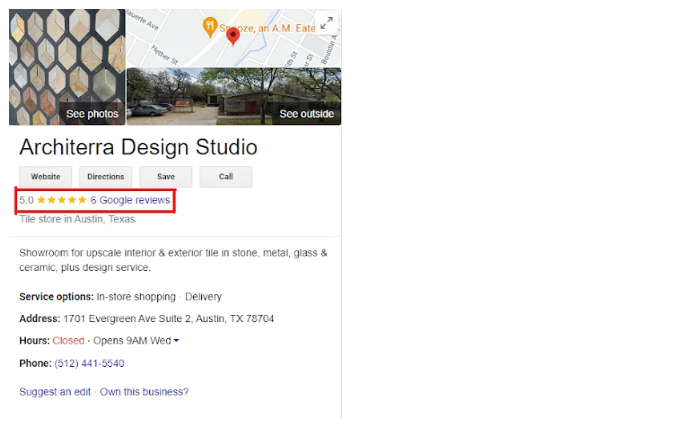Image resolution: width=692 pixels, height=432 pixels.
Task: Dial the phone number (512) 441-5540
Action: coord(89,363)
